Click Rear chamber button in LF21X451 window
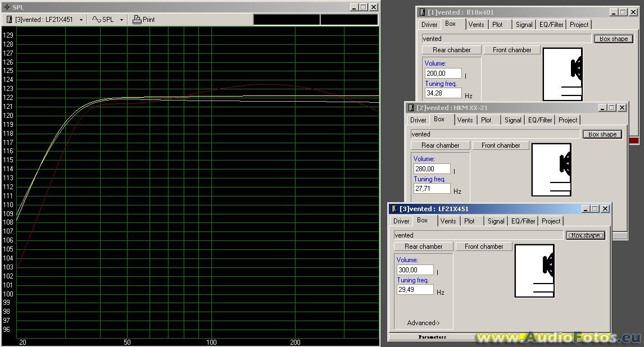 [424, 246]
